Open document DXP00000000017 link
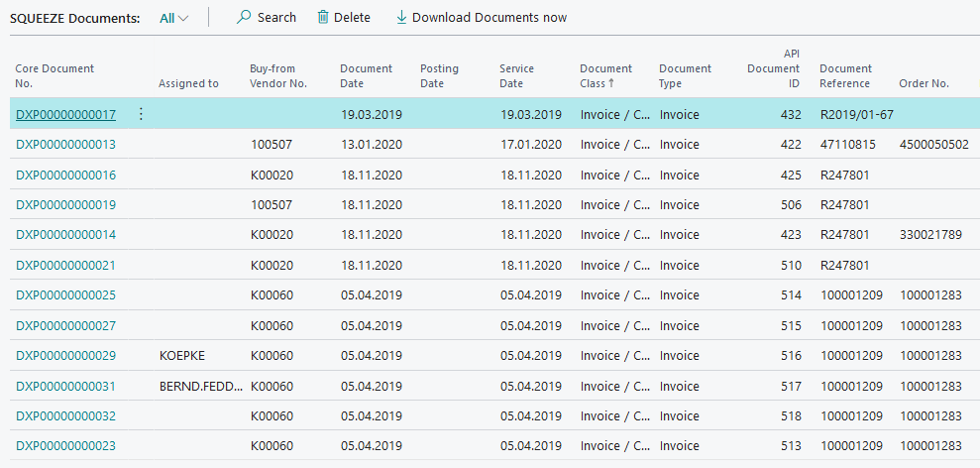The image size is (980, 468). [x=65, y=115]
